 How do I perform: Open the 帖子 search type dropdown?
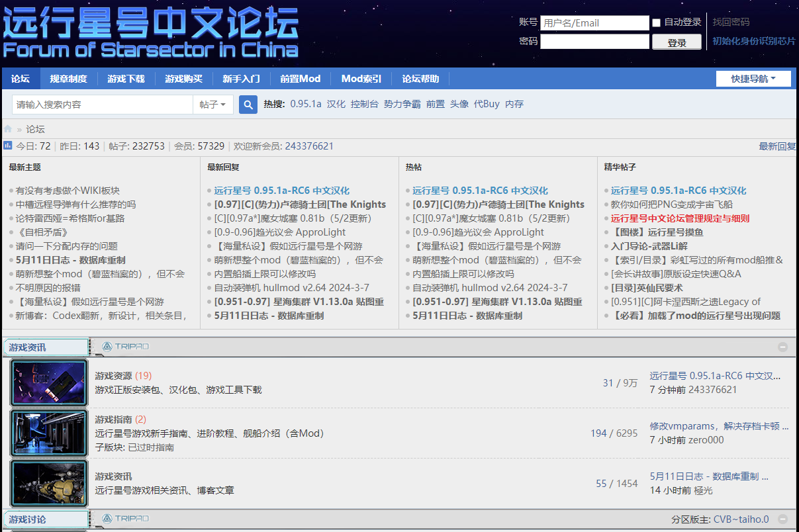pyautogui.click(x=213, y=105)
